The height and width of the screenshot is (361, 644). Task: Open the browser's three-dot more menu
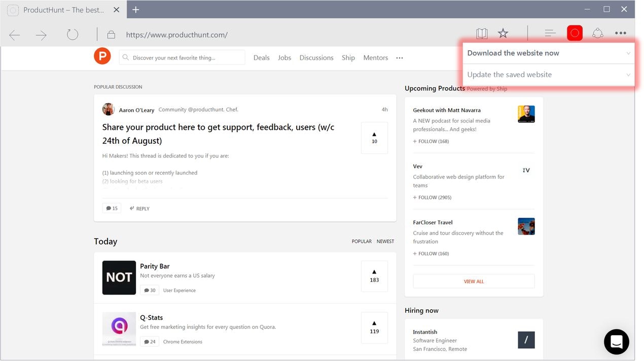pyautogui.click(x=621, y=34)
